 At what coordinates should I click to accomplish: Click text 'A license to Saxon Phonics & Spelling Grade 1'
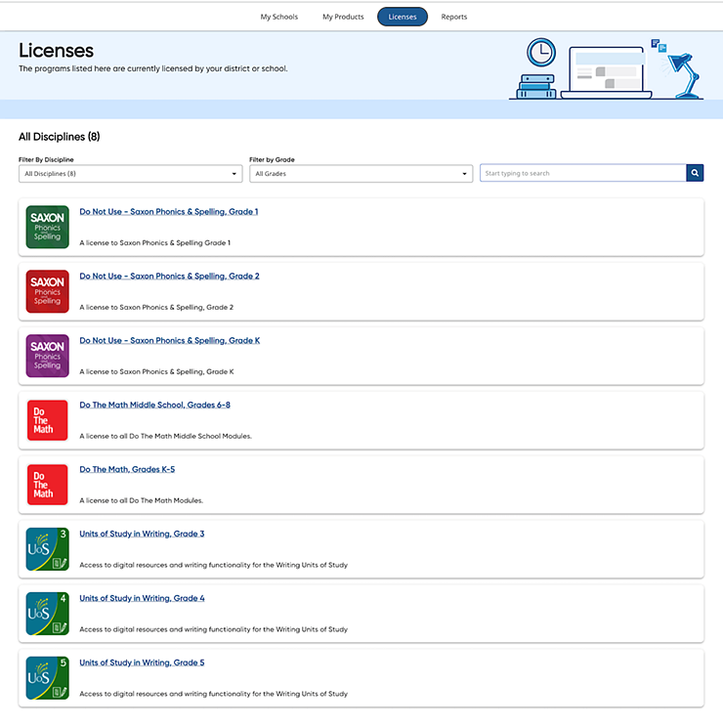[x=155, y=242]
